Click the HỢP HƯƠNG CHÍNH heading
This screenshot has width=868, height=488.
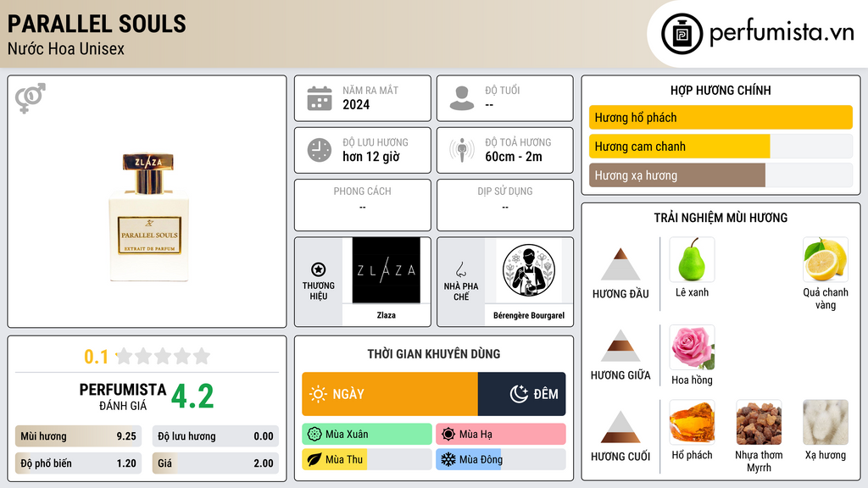(721, 90)
